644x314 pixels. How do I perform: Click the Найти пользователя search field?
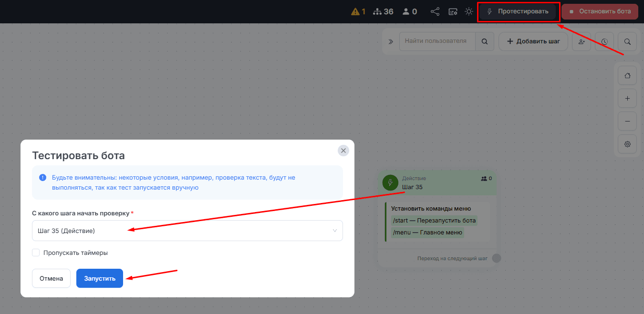click(x=437, y=41)
